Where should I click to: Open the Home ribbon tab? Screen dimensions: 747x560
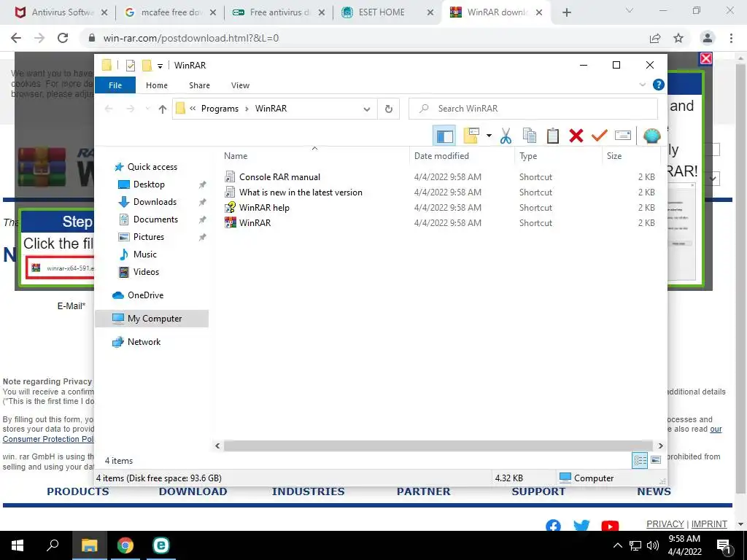coord(157,85)
